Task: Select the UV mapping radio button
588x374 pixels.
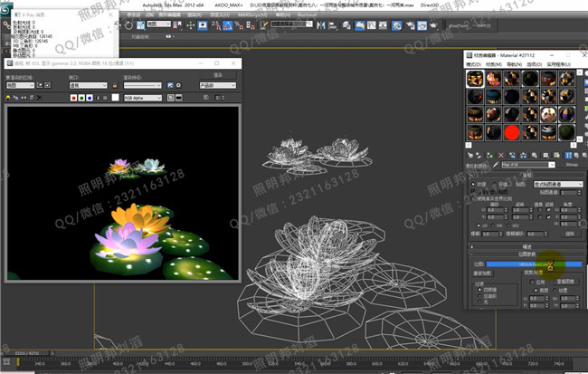Action: point(479,225)
